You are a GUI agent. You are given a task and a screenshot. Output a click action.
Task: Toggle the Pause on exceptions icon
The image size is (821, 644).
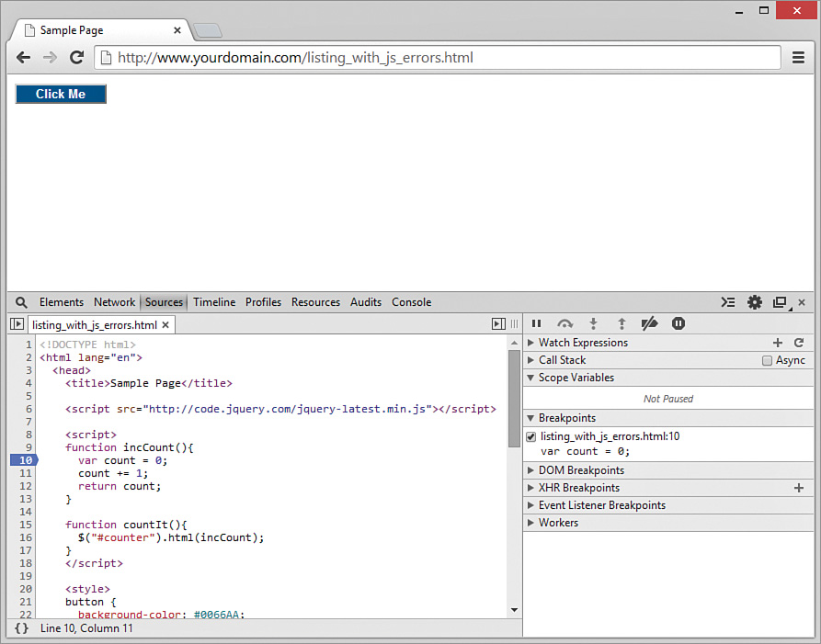678,323
